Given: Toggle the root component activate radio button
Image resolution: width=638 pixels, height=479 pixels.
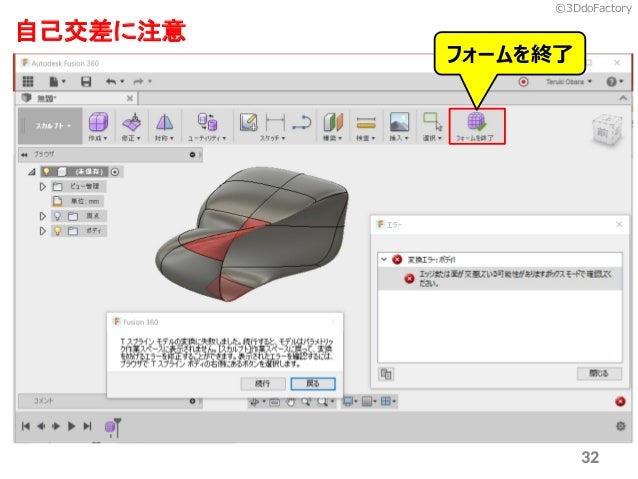Looking at the screenshot, I should point(115,172).
